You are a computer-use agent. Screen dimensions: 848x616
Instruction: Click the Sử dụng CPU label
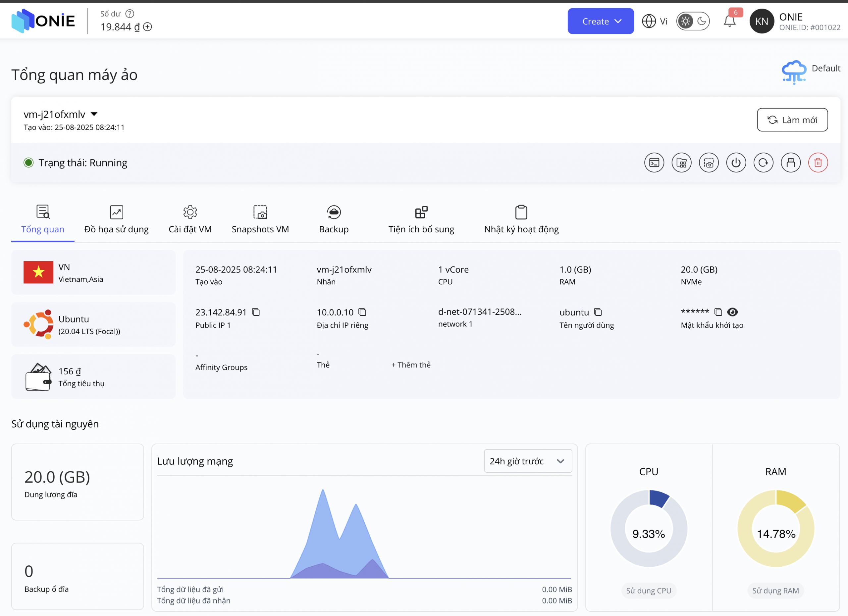pyautogui.click(x=649, y=591)
